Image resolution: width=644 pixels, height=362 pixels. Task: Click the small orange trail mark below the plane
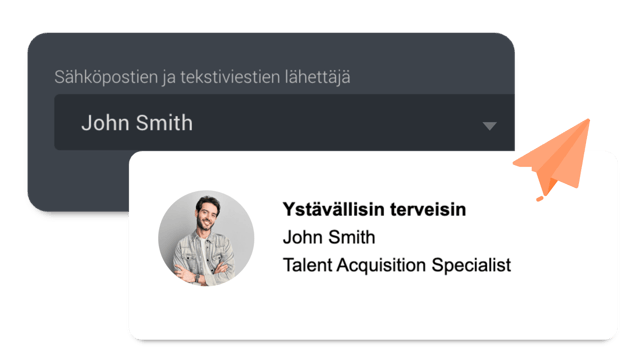click(540, 199)
